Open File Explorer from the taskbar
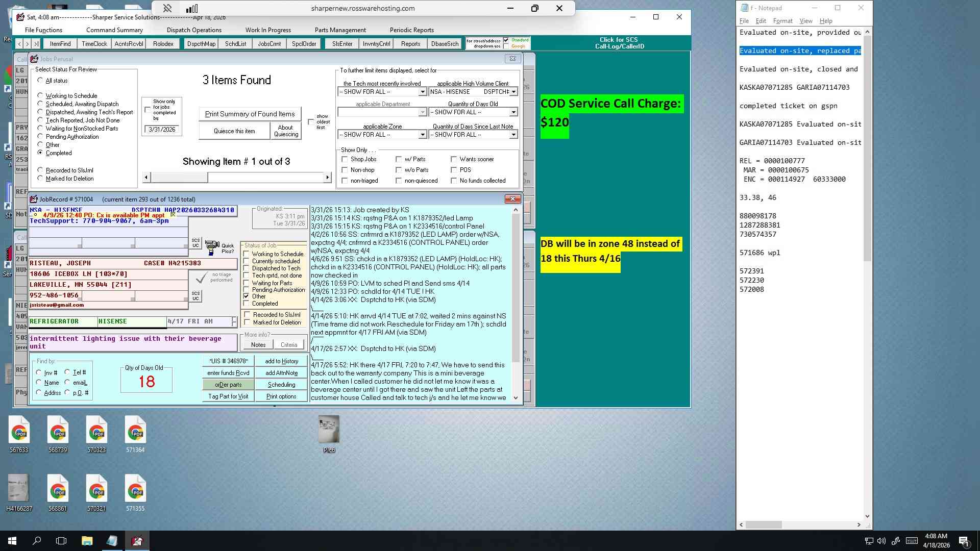 [87, 541]
